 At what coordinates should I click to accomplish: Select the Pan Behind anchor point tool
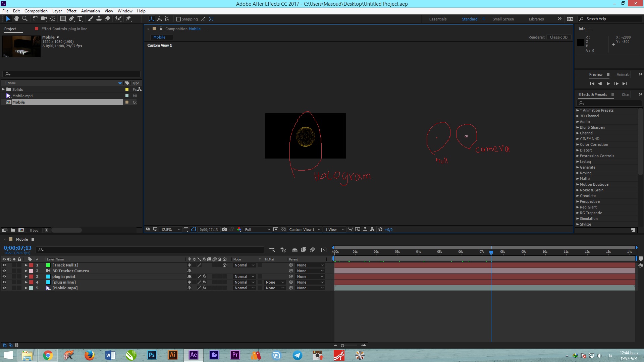[x=52, y=19]
